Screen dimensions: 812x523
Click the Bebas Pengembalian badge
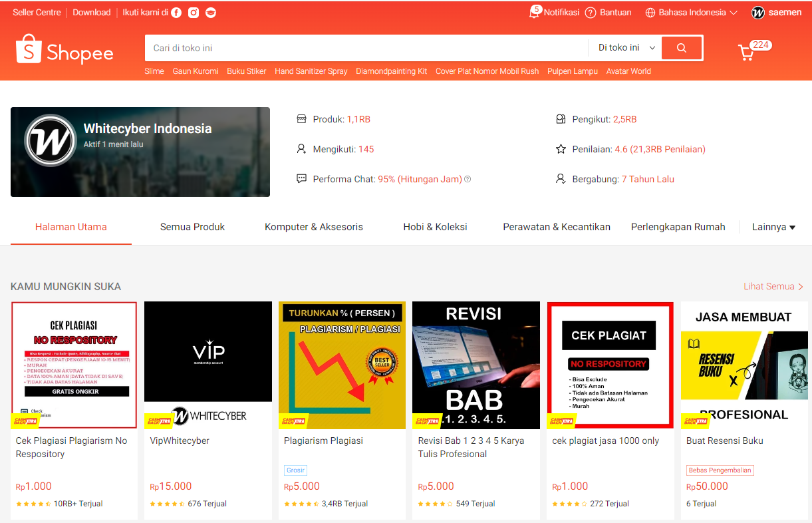click(x=720, y=470)
